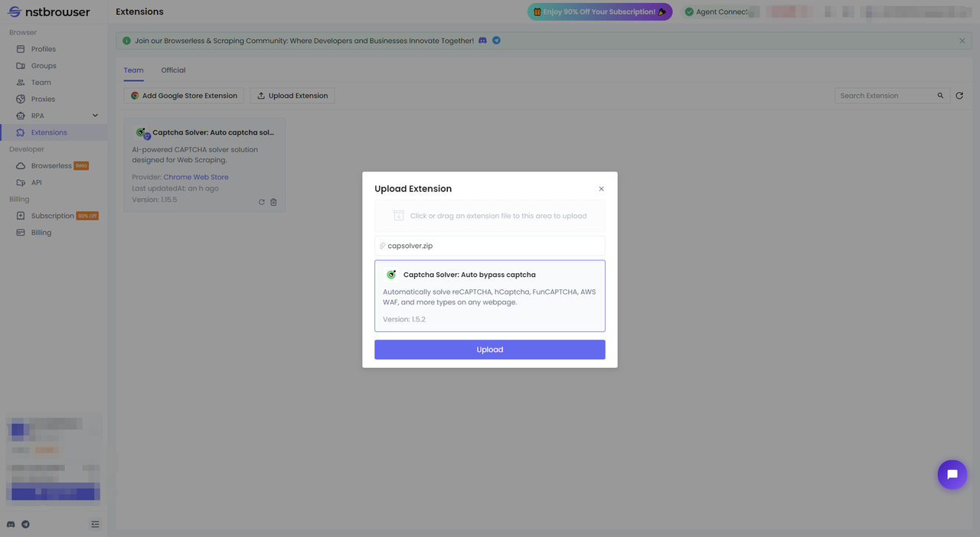Click the Upload Extension toolbar button
980x537 pixels.
tap(292, 96)
